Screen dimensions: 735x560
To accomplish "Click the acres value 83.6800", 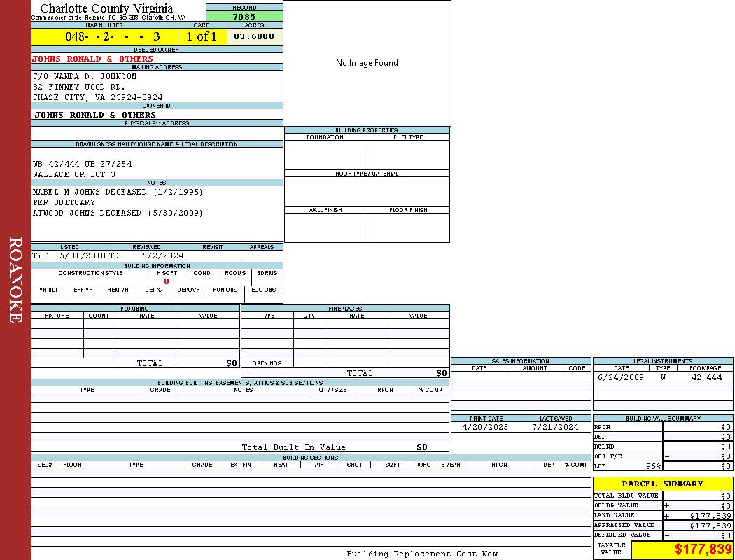I will (254, 36).
